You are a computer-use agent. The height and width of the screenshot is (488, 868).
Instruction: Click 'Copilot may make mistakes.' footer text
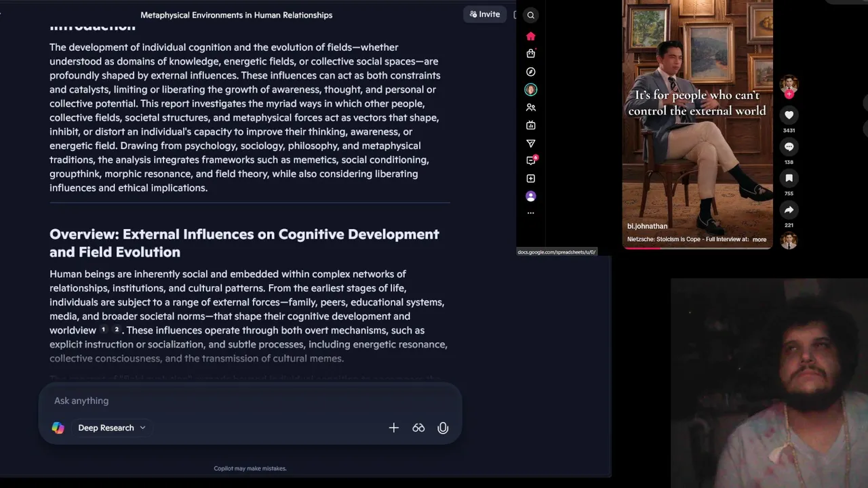tap(250, 468)
